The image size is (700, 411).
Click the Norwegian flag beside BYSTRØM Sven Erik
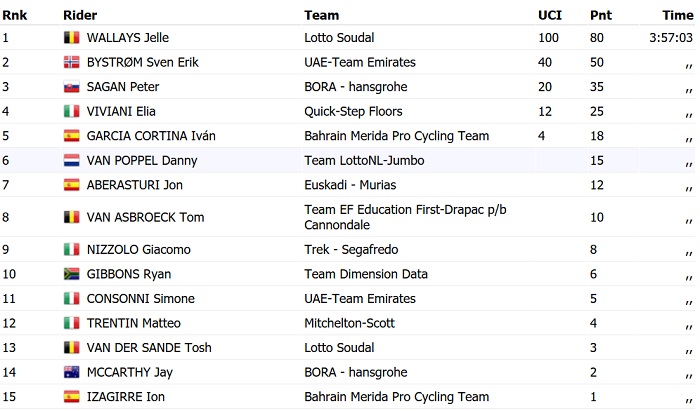point(71,63)
